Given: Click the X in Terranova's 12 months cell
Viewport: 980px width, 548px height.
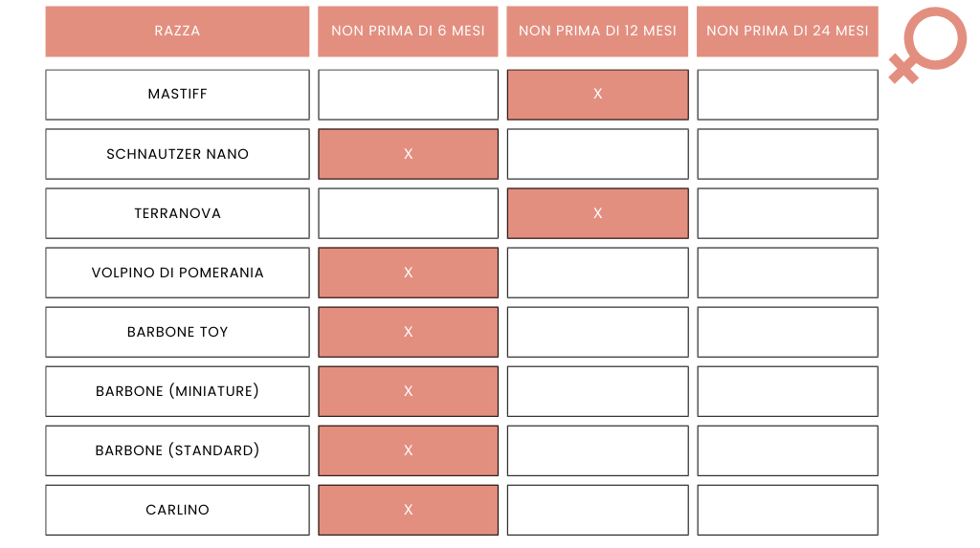Looking at the screenshot, I should point(597,213).
